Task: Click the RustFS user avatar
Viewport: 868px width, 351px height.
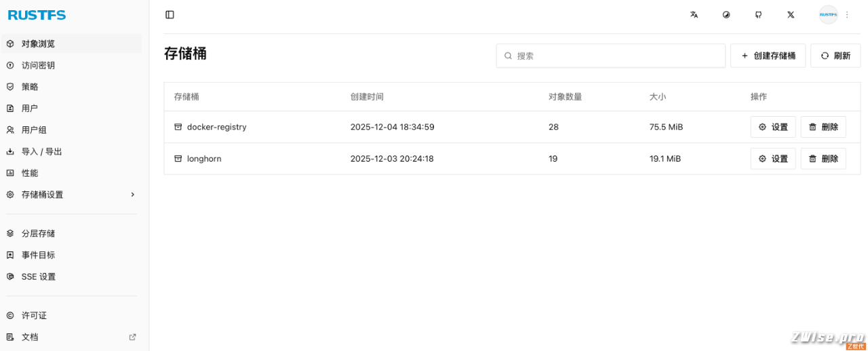Action: 828,15
